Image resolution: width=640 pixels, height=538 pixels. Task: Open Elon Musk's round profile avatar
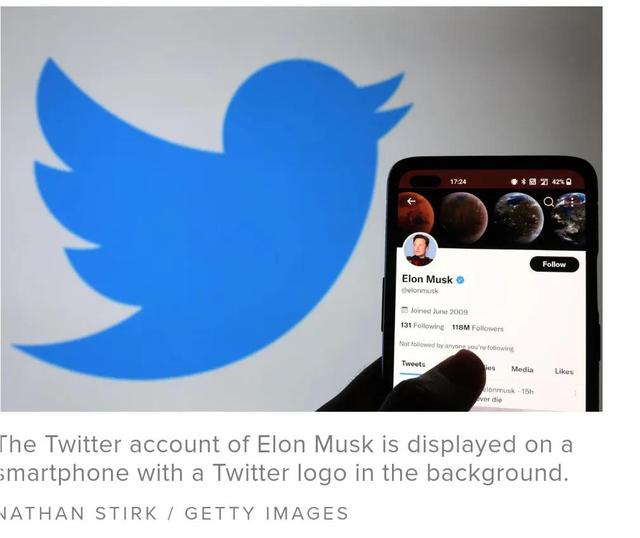pyautogui.click(x=420, y=249)
